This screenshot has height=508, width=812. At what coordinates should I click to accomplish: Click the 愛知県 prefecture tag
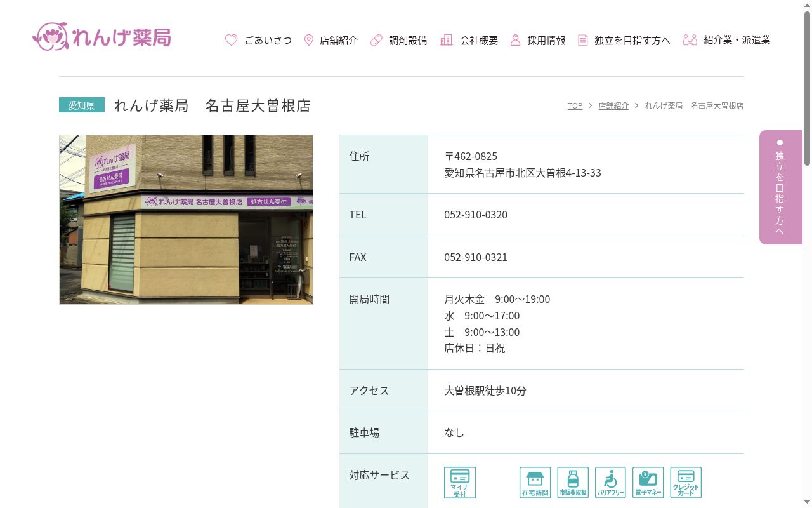(82, 105)
